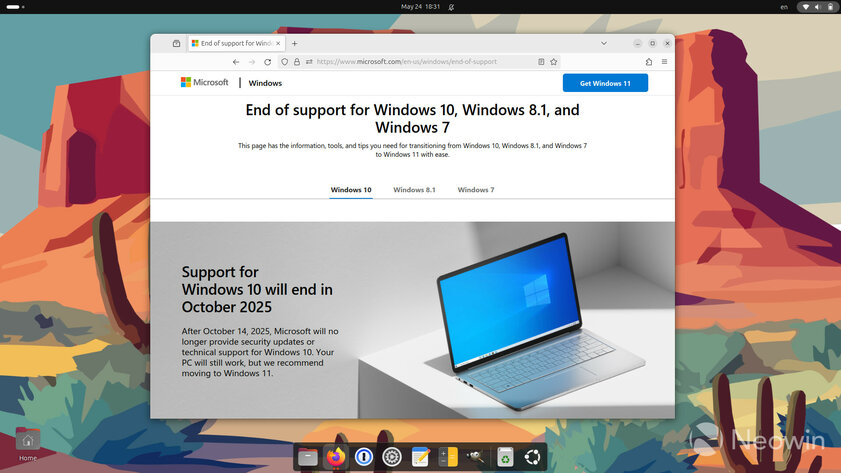Launch Firefox from the dock
841x473 pixels.
tap(336, 457)
